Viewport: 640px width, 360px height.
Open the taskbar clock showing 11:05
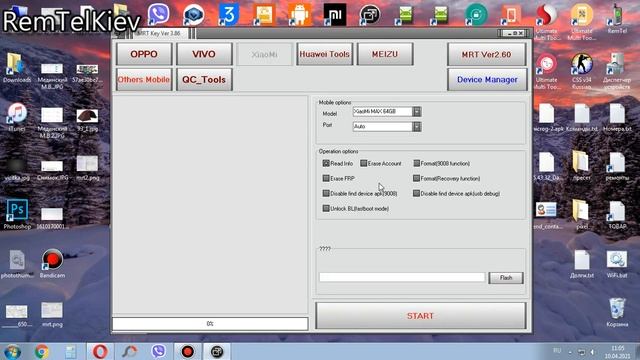618,352
